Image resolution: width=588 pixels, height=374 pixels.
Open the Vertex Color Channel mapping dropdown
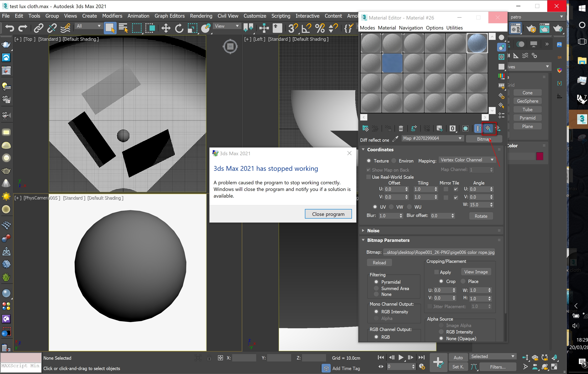point(467,160)
